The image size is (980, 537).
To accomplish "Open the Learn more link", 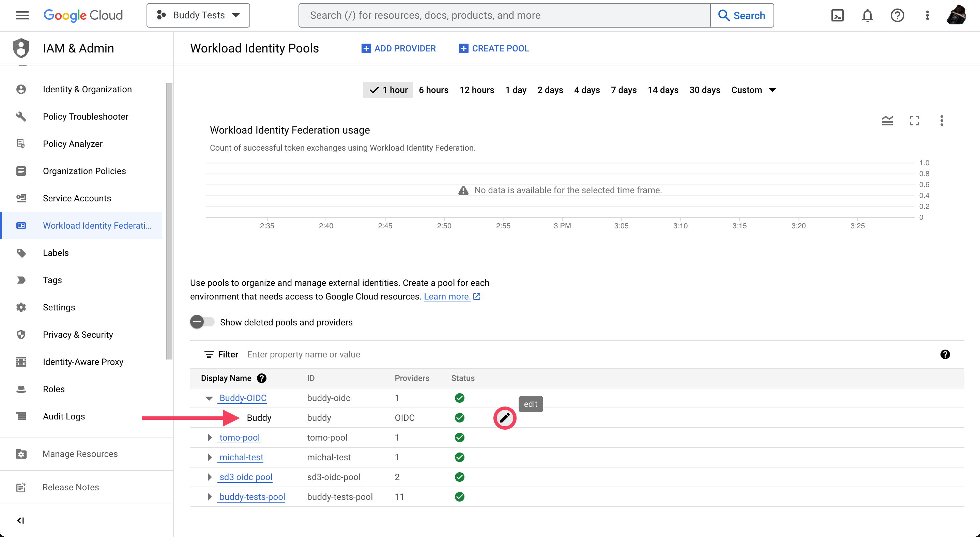I will point(452,296).
